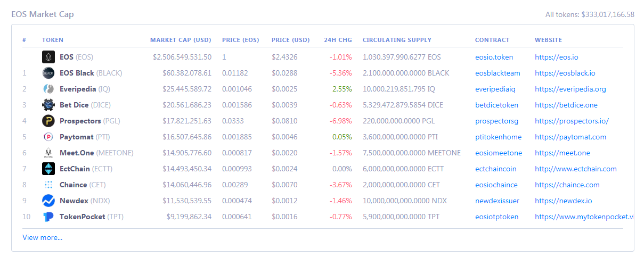Click the Chaince token logo
Image resolution: width=644 pixels, height=257 pixels.
[x=48, y=185]
